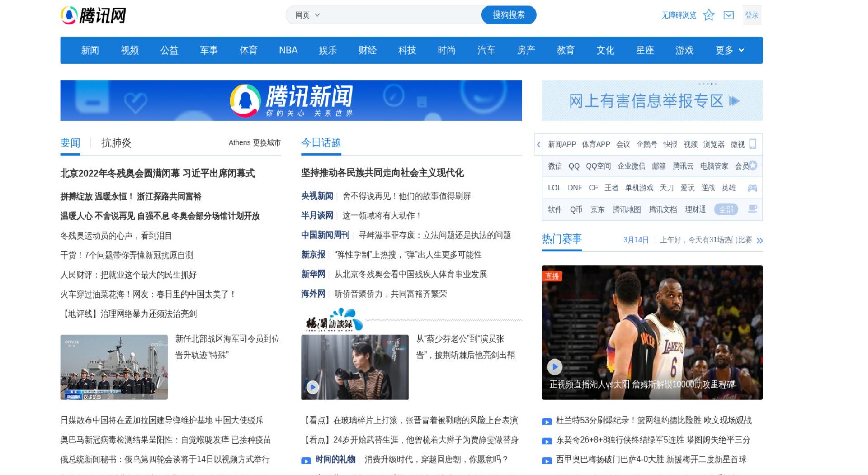Open 新任北部战区海军司令员到位 article
The width and height of the screenshot is (868, 475).
(227, 347)
